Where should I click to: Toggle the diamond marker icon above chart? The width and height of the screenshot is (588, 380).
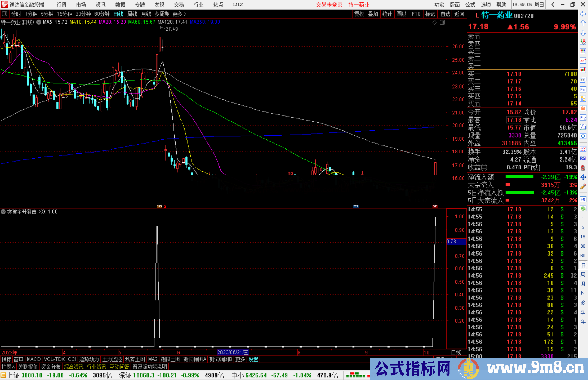pyautogui.click(x=435, y=22)
